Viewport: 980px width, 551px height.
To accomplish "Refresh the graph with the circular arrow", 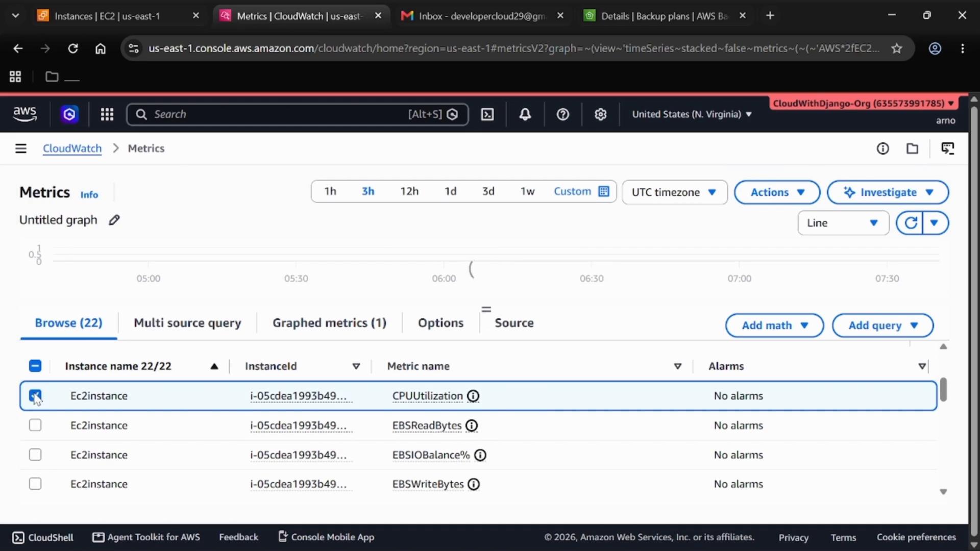I will pyautogui.click(x=911, y=223).
